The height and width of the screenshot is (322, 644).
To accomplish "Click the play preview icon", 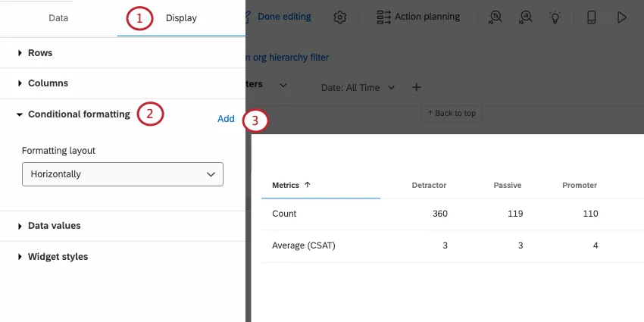I will click(x=622, y=17).
